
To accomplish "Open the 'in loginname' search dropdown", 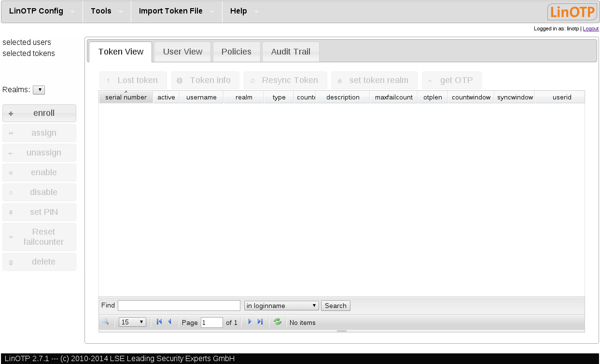I will coord(281,306).
